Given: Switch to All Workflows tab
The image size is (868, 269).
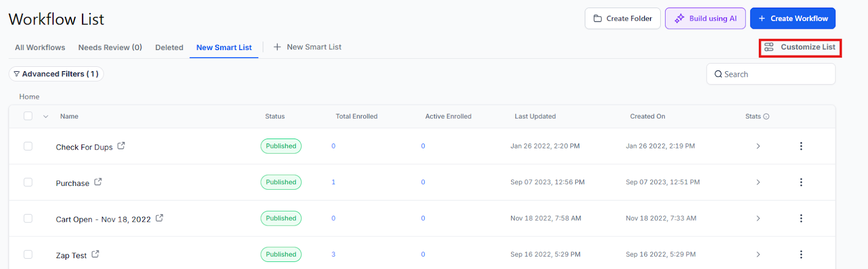Looking at the screenshot, I should pyautogui.click(x=40, y=47).
